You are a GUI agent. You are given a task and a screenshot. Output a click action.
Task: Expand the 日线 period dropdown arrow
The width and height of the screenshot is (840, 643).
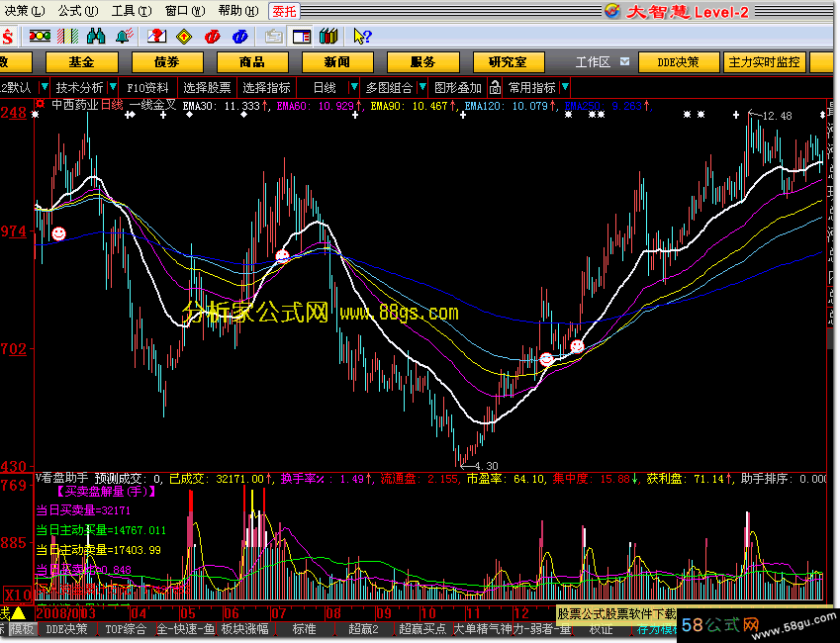tap(353, 87)
